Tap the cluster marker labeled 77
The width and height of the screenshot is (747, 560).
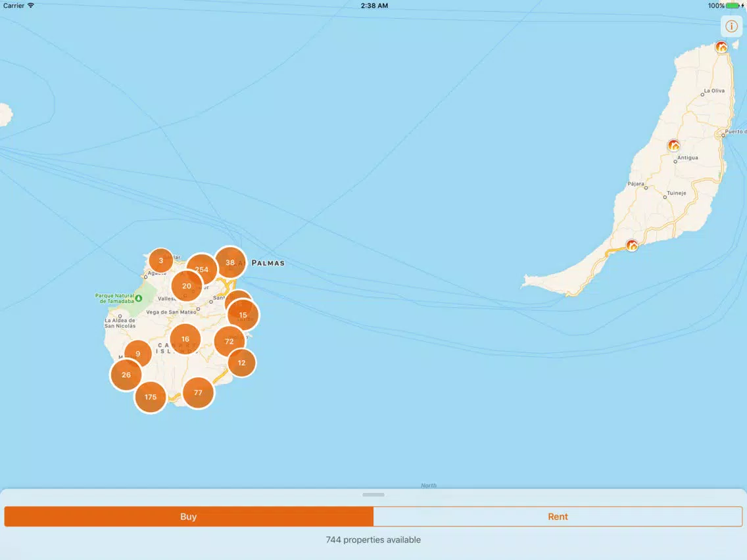click(x=198, y=393)
